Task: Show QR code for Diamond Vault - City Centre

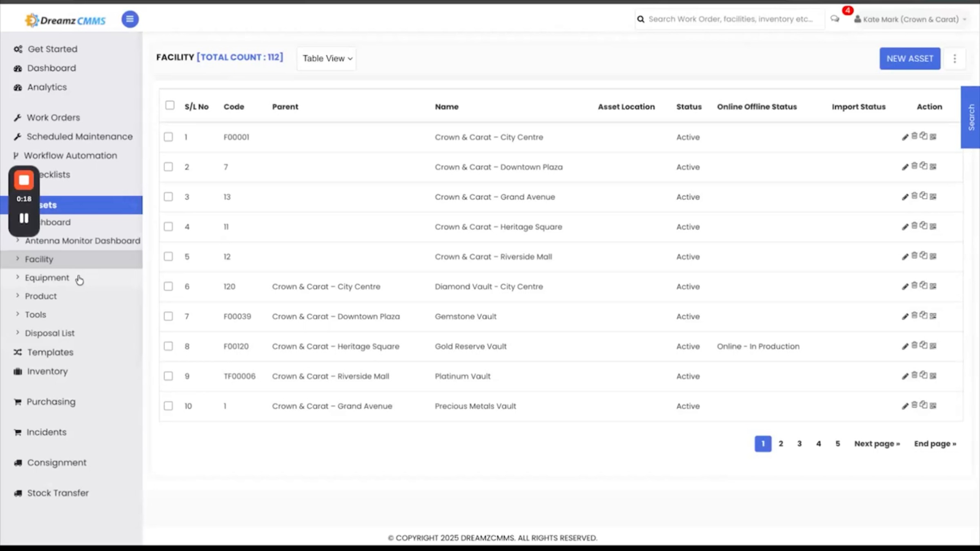Action: (x=933, y=286)
